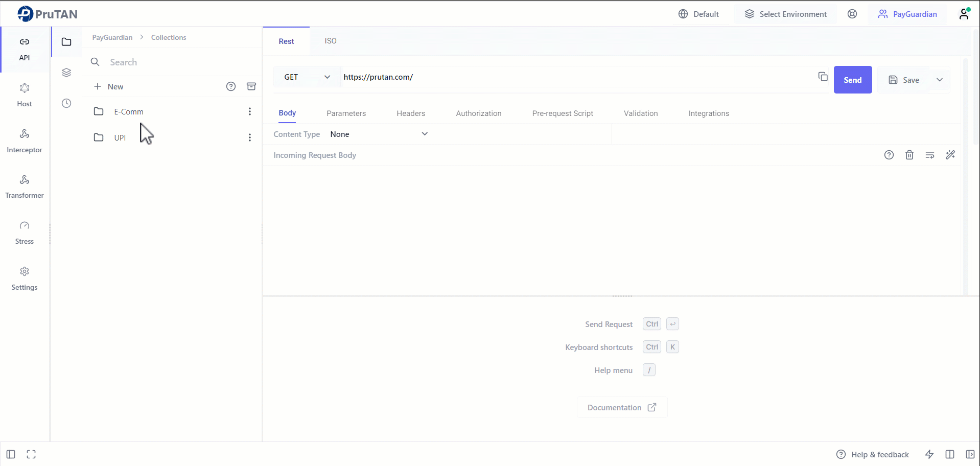This screenshot has height=466, width=980.
Task: Click the Help menu hint text
Action: coord(613,370)
